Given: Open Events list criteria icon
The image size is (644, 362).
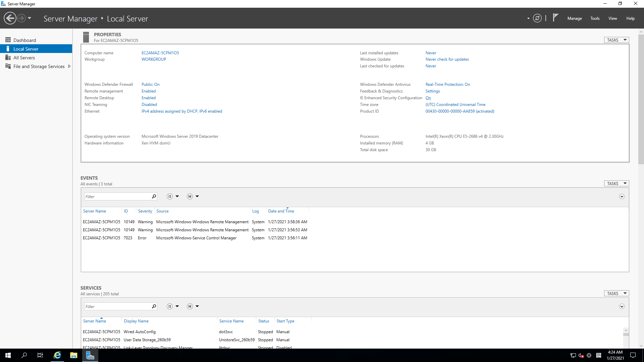Looking at the screenshot, I should click(170, 196).
